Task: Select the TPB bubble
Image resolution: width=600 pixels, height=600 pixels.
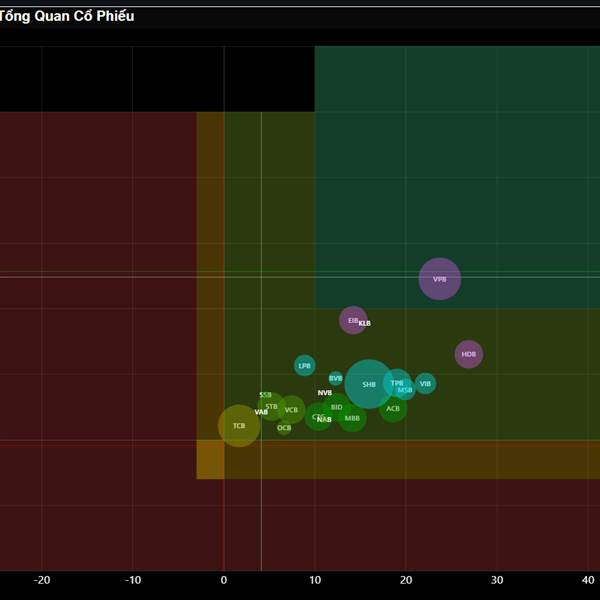Action: pyautogui.click(x=397, y=383)
